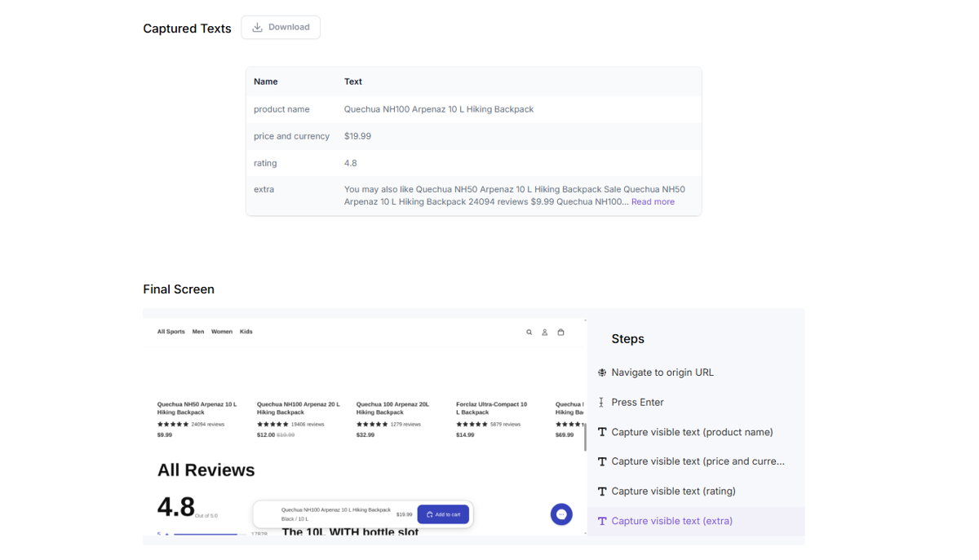Click the Text column header

[x=353, y=82]
